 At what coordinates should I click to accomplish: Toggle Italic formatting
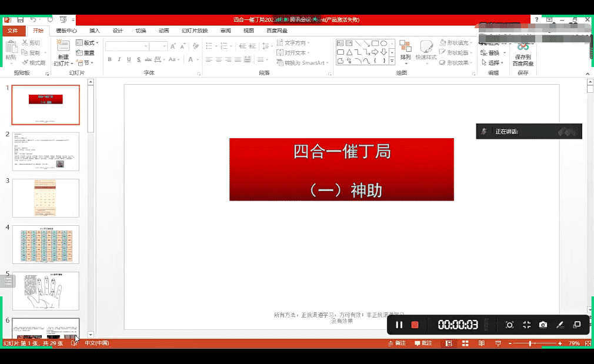click(119, 60)
